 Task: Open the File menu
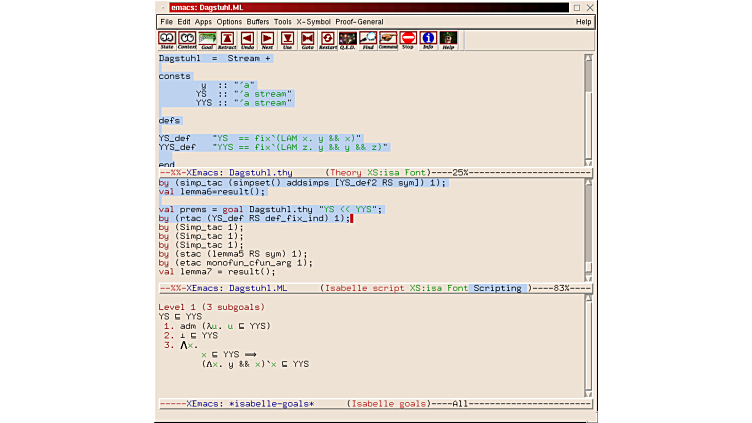coord(167,21)
